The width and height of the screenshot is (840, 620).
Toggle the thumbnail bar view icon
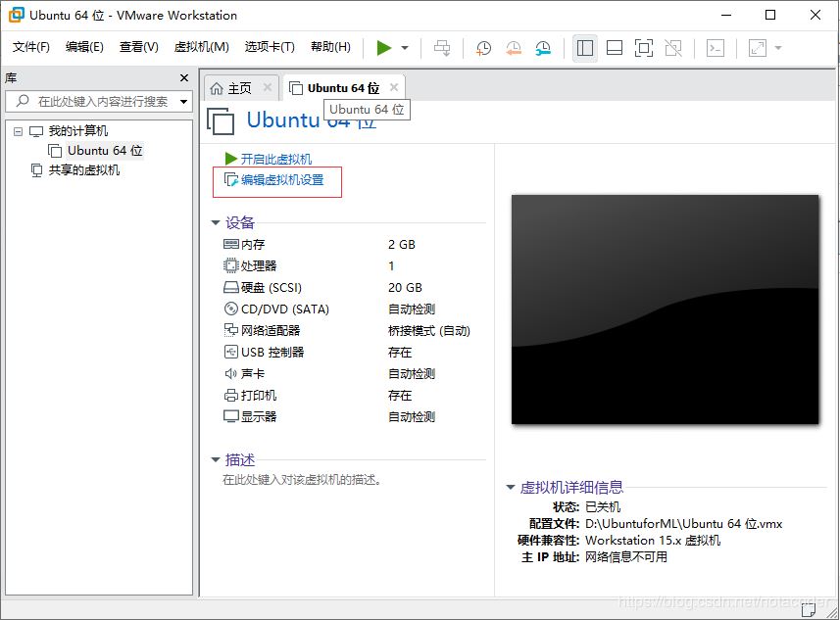click(x=615, y=47)
